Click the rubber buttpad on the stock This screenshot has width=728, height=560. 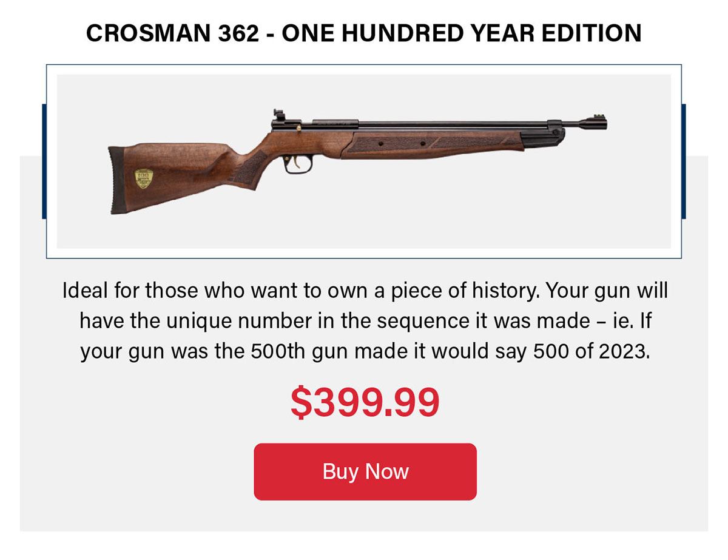click(x=117, y=179)
